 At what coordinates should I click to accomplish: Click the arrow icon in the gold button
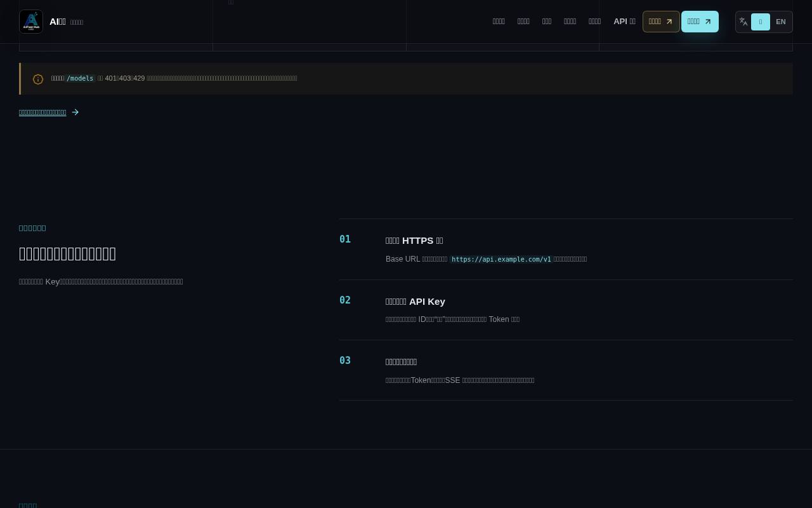click(669, 22)
